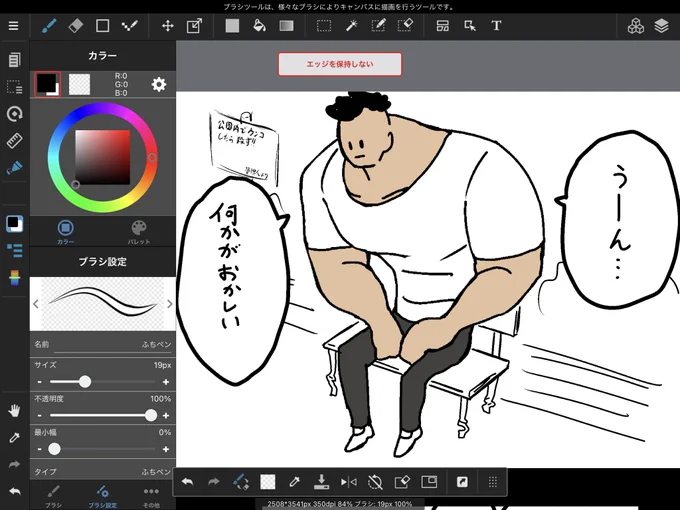Click the エッジを保持しない button
Screen dimensions: 680x510
pyautogui.click(x=340, y=64)
